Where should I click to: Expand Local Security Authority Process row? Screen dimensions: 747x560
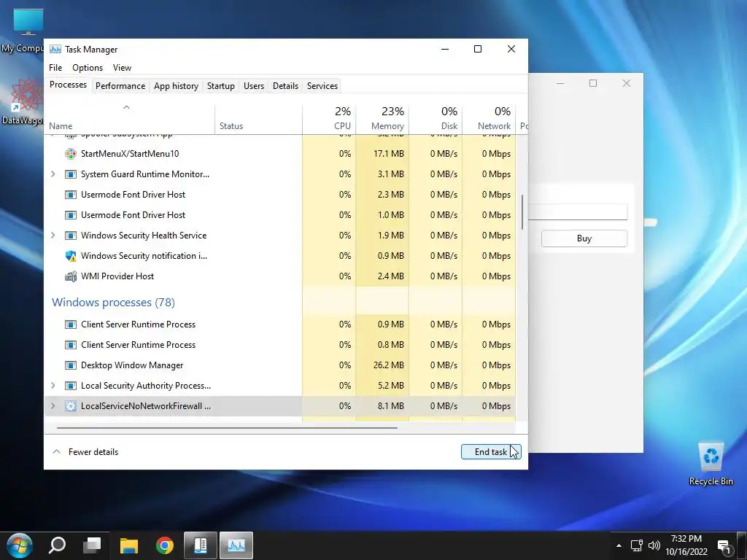coord(53,386)
